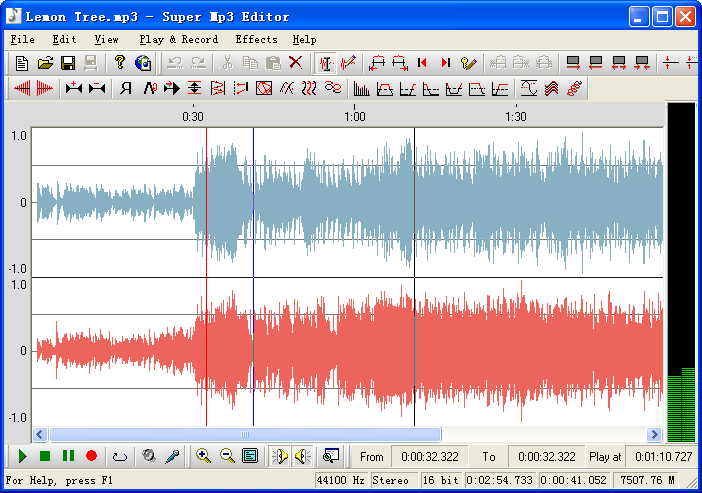Click the insert silence plus icon
Viewport: 702px width, 493px height.
[74, 88]
